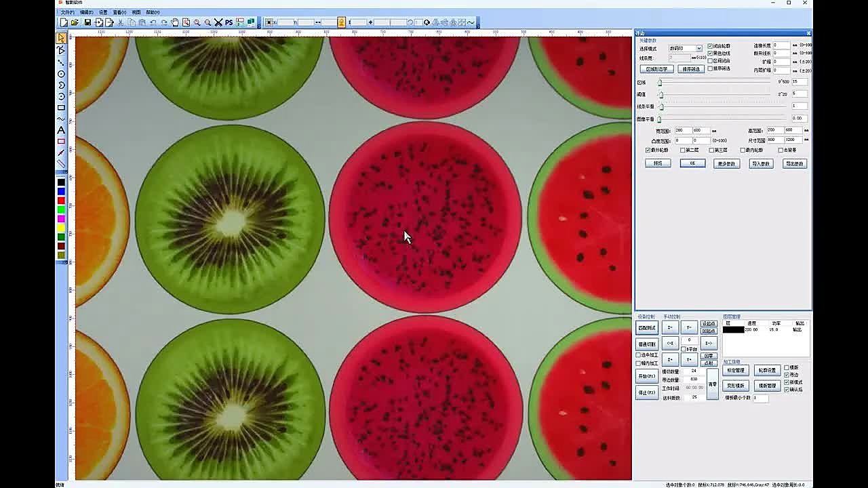The width and height of the screenshot is (868, 488).
Task: Toggle the 闭合轮廓 checkbox
Action: click(710, 46)
